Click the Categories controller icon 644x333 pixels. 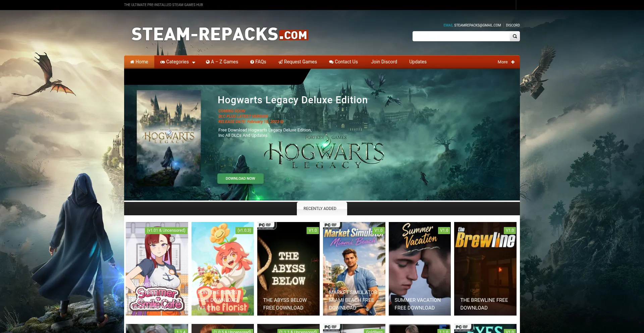[162, 62]
